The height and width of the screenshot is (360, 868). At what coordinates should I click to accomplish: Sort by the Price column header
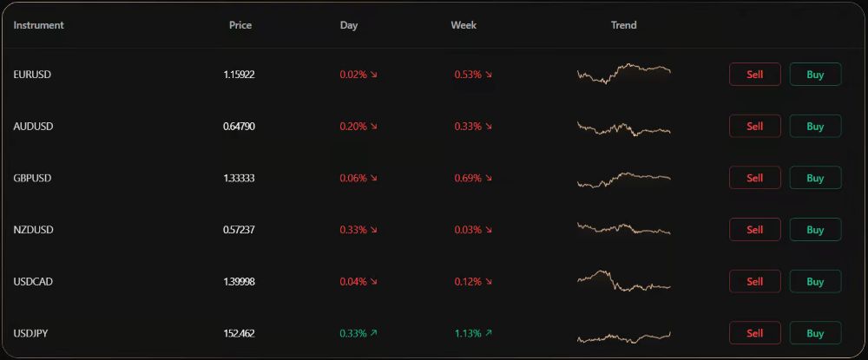240,25
